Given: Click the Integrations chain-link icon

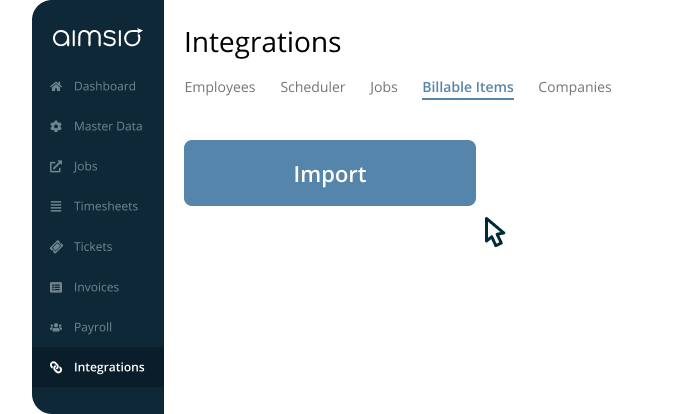Looking at the screenshot, I should (56, 367).
